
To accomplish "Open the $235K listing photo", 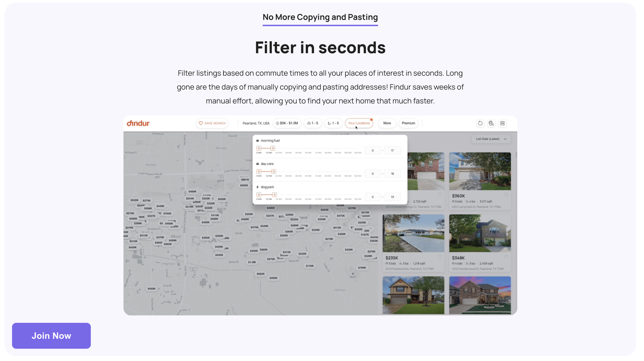I will tap(414, 233).
